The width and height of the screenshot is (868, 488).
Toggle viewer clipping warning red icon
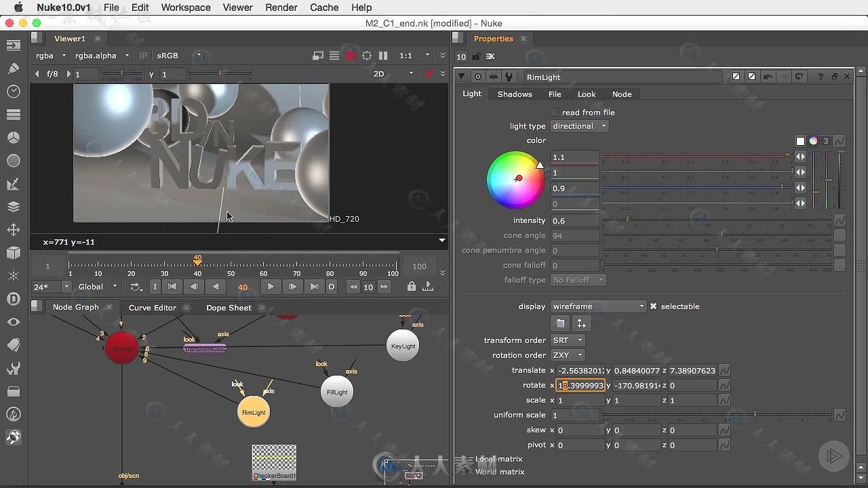[351, 56]
